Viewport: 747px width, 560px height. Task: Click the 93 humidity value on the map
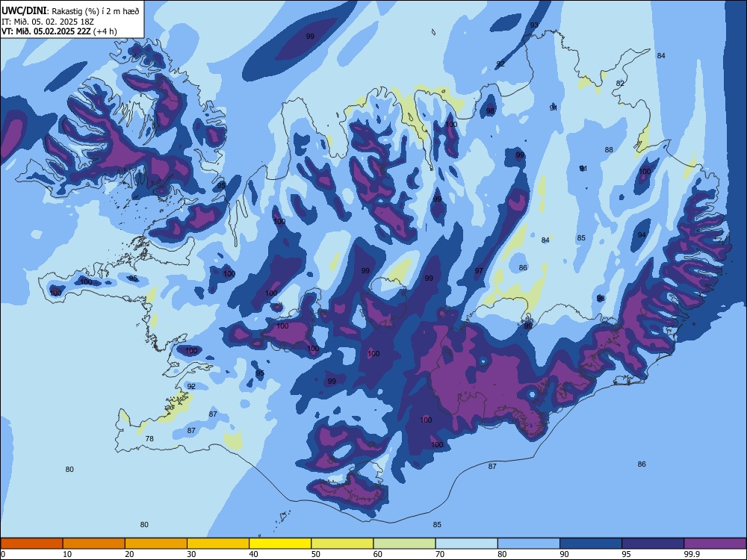pos(535,25)
